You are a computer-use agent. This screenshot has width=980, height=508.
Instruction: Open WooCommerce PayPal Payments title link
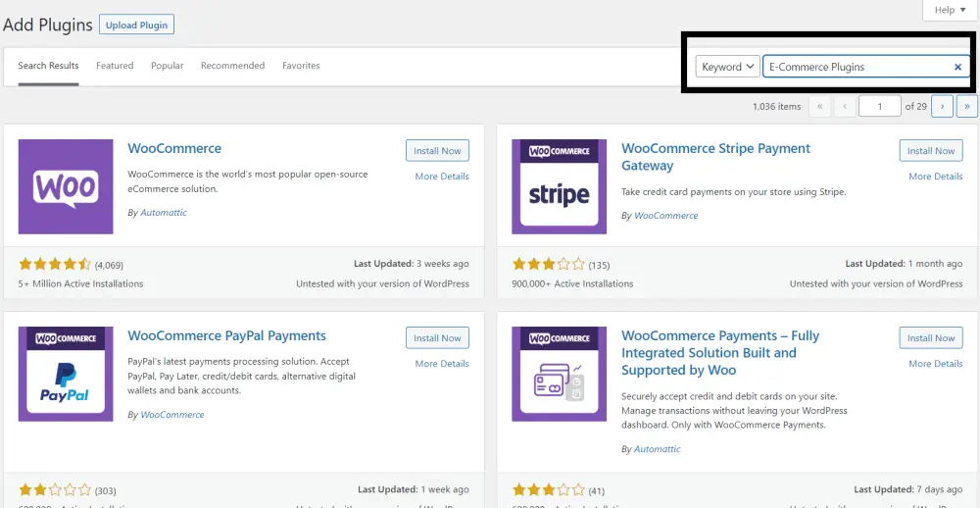227,336
